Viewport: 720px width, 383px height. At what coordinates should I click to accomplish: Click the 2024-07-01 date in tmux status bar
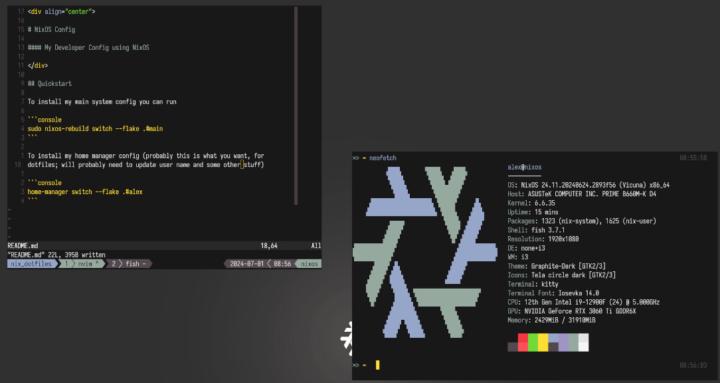[x=246, y=264]
